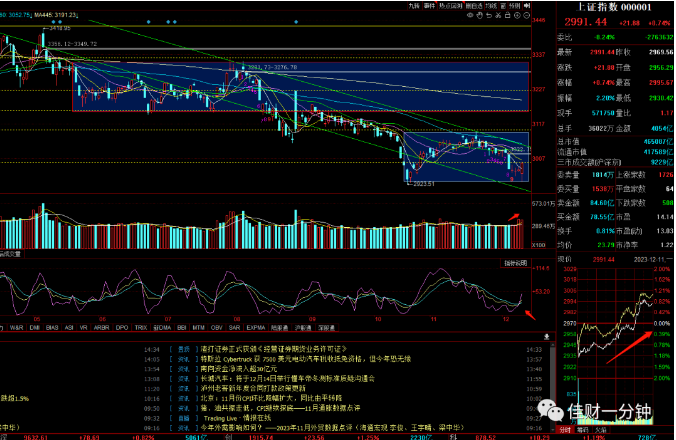Image resolution: width=676 pixels, height=440 pixels.
Task: Click the zoom in plus circle icon
Action: click(517, 15)
